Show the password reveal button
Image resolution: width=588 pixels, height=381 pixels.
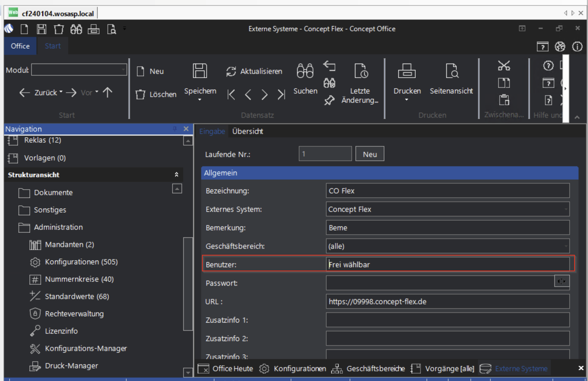[561, 282]
